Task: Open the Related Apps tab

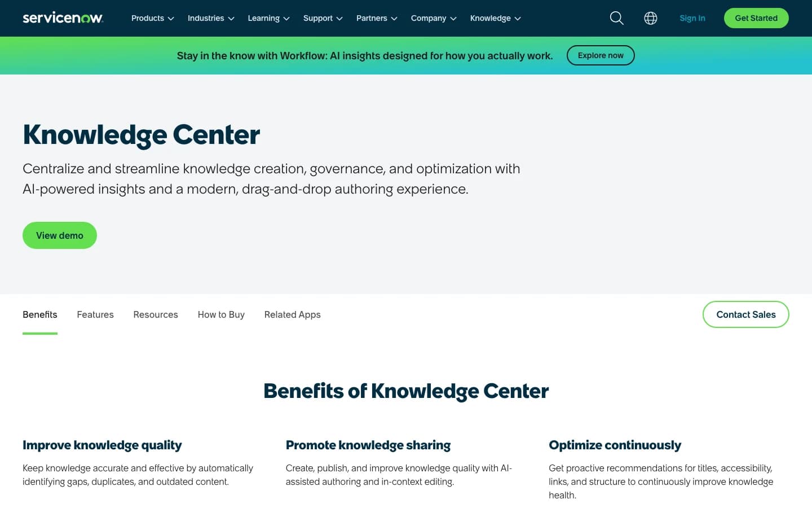Action: [x=293, y=314]
